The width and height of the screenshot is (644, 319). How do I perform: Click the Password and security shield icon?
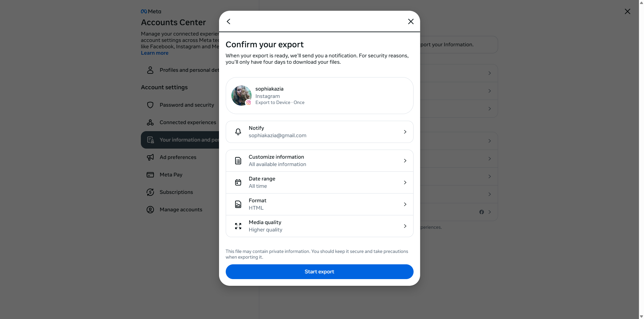point(150,105)
